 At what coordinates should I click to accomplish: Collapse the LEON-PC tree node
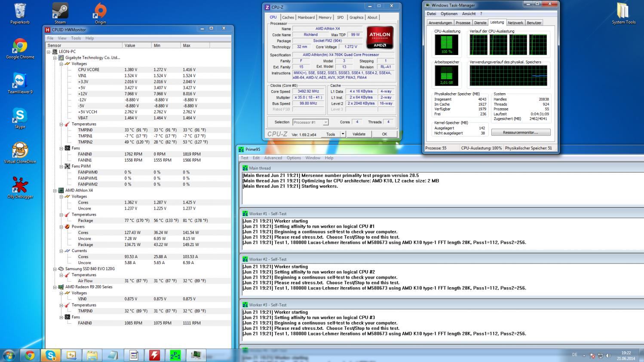coord(49,52)
